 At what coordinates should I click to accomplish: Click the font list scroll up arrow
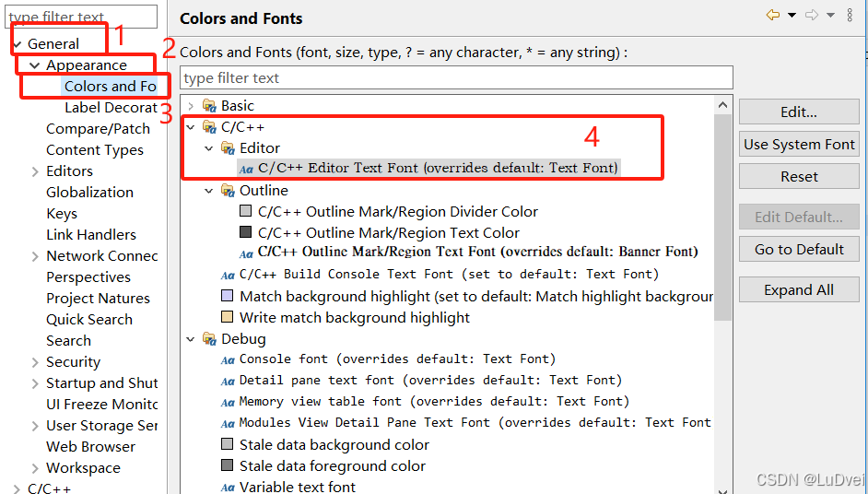(722, 105)
